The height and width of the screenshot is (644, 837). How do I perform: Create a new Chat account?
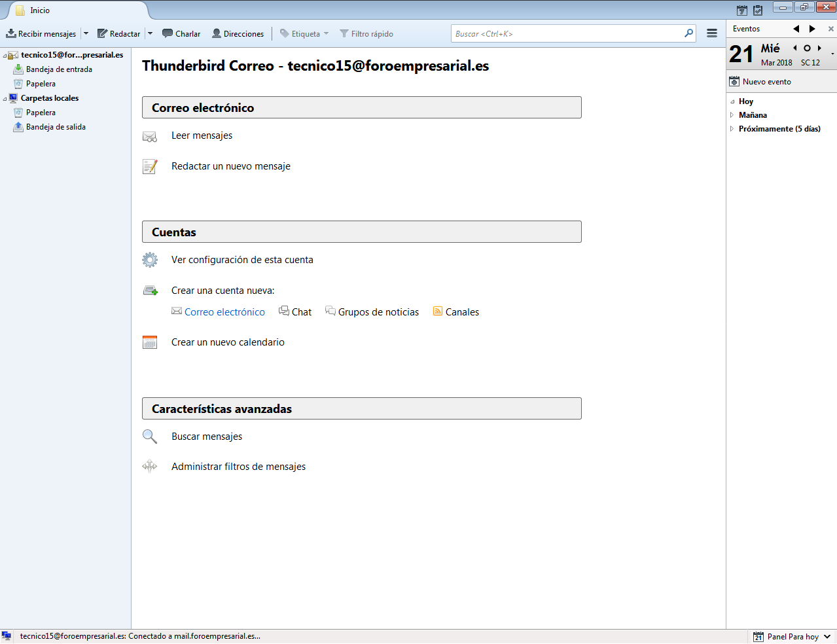pyautogui.click(x=301, y=312)
